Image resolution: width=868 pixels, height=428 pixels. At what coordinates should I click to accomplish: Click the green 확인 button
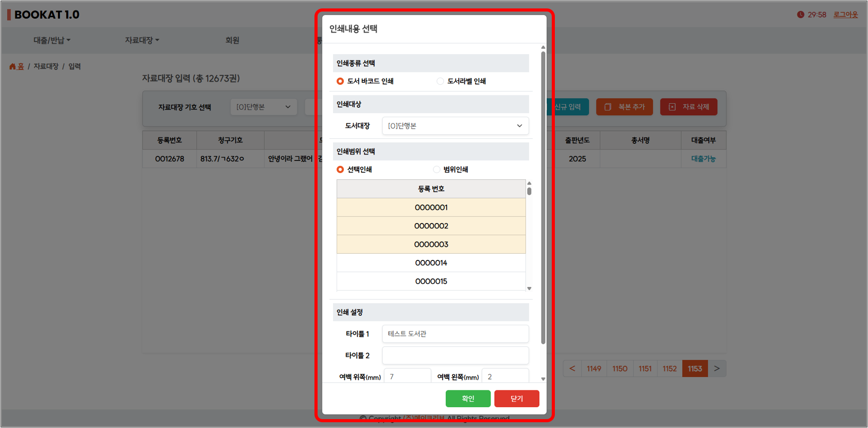click(x=467, y=398)
